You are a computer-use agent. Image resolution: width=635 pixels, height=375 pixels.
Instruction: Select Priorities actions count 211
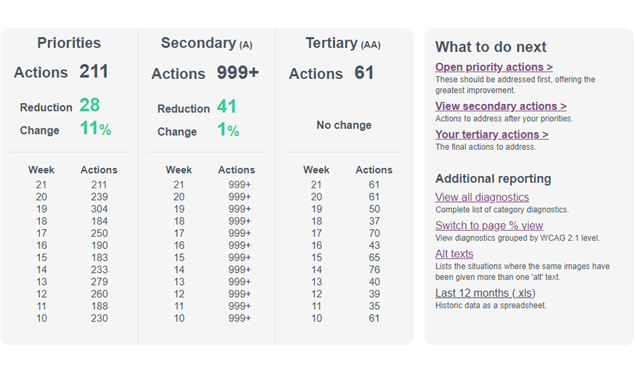coord(94,72)
